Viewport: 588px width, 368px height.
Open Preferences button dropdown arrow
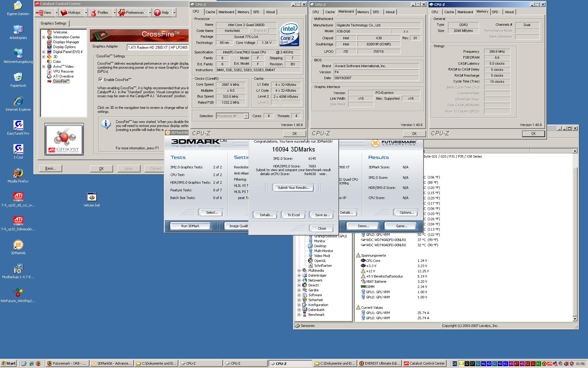(150, 13)
